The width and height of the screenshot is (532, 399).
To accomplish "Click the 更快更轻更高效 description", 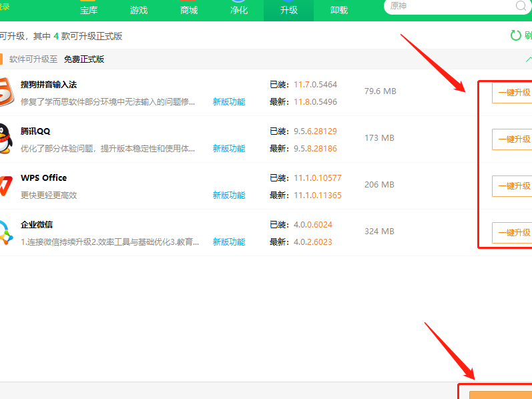I will click(49, 195).
